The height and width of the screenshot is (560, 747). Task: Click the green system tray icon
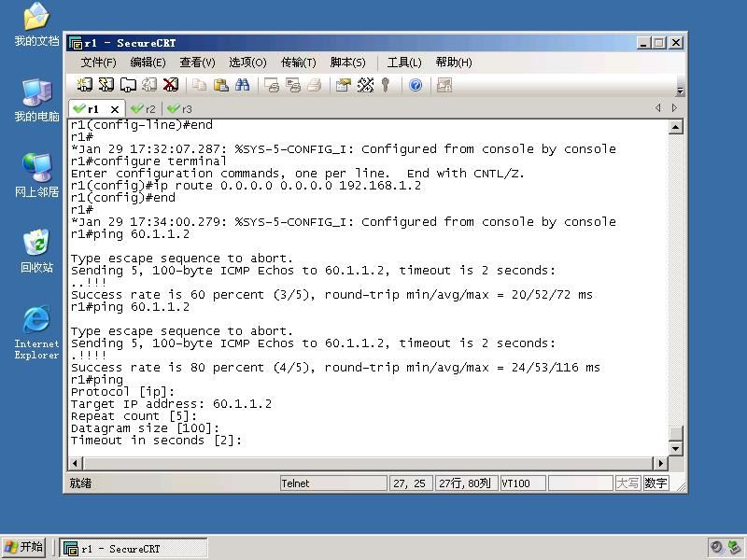(x=735, y=547)
